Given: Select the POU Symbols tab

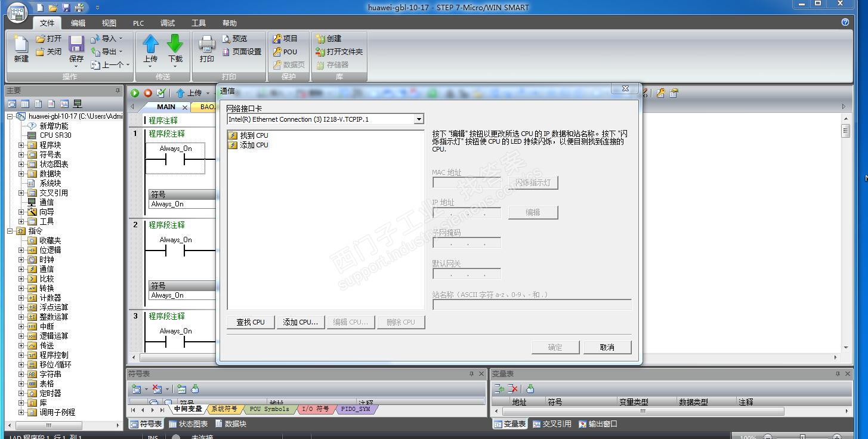Looking at the screenshot, I should click(x=269, y=409).
